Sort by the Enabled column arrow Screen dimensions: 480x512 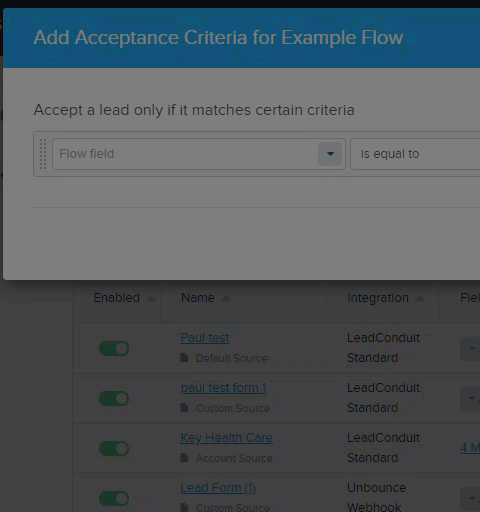click(151, 299)
